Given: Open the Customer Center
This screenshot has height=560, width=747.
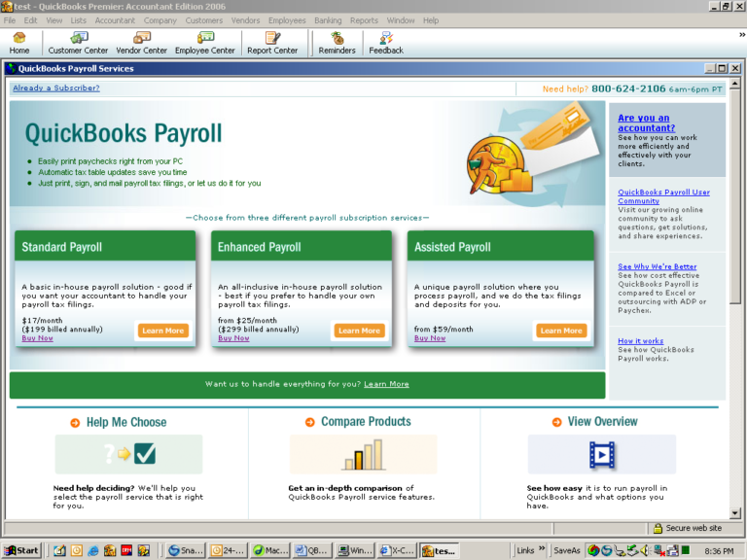Looking at the screenshot, I should coord(78,43).
